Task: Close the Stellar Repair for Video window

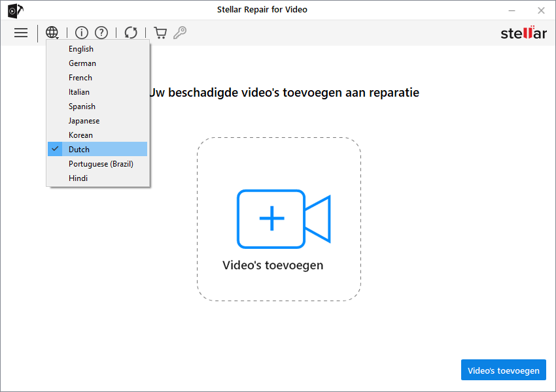Action: [541, 10]
